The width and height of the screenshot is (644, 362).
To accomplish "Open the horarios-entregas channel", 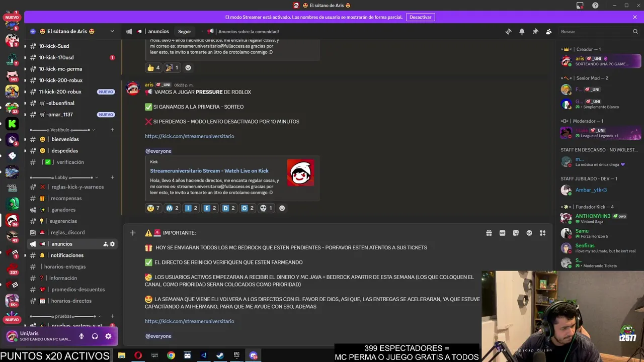I will pos(72,266).
